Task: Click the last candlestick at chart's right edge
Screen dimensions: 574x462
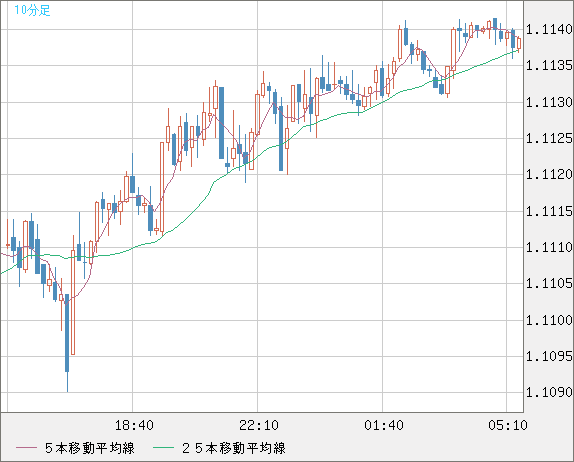Action: point(519,43)
